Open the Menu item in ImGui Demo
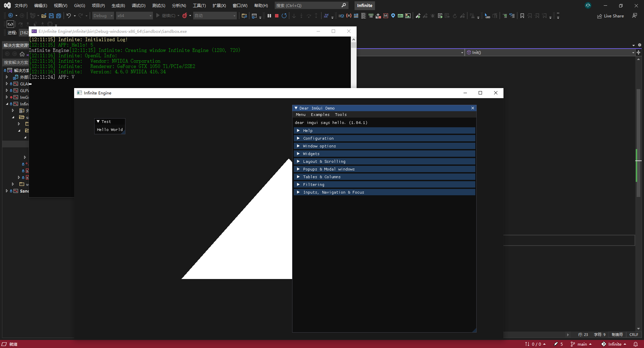This screenshot has width=644, height=348. click(x=301, y=115)
